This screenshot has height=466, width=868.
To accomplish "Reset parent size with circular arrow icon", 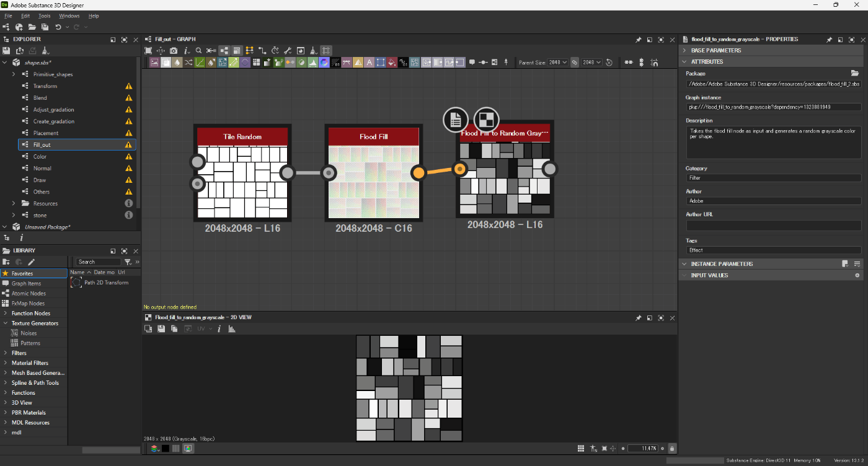I will (609, 62).
